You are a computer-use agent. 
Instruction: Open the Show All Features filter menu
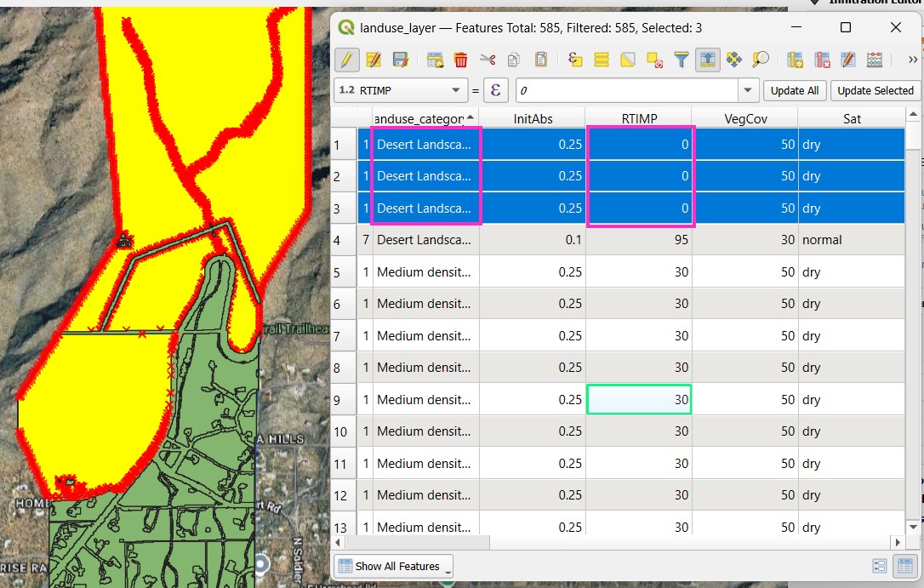(x=393, y=566)
